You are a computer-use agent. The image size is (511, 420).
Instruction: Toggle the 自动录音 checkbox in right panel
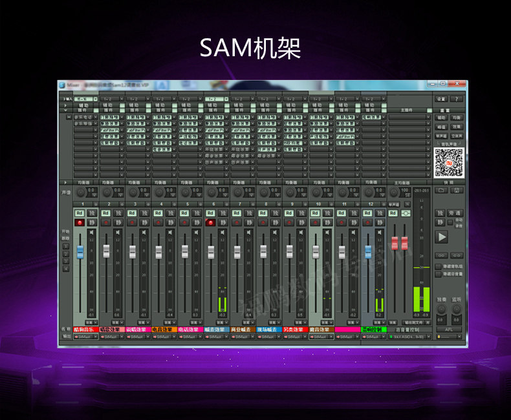[450, 222]
